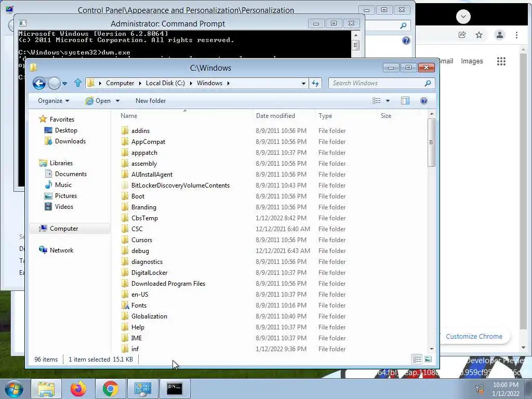This screenshot has width=532, height=399.
Task: Select the AppCompat folder
Action: click(x=148, y=142)
